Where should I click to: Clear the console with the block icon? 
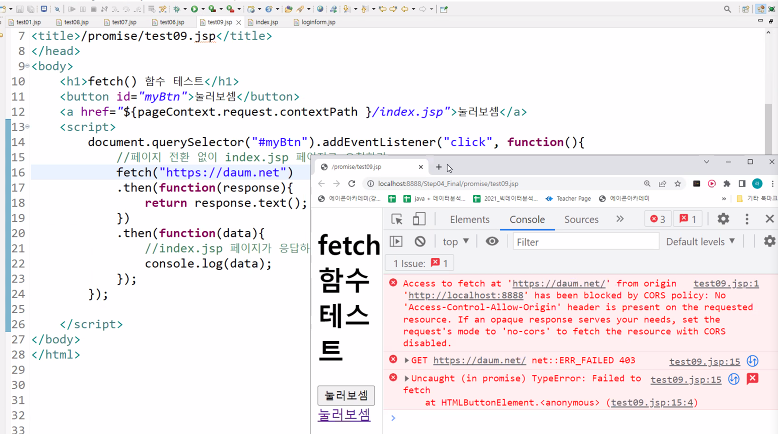coord(420,242)
